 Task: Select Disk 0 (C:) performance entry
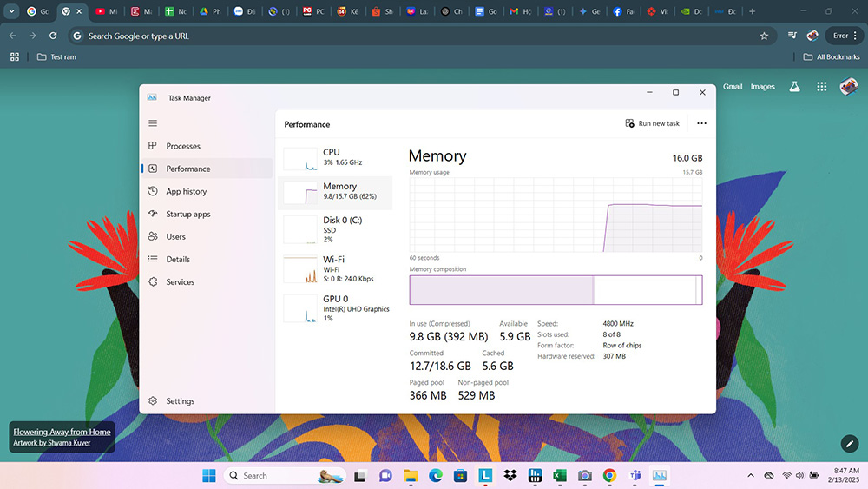tap(335, 230)
